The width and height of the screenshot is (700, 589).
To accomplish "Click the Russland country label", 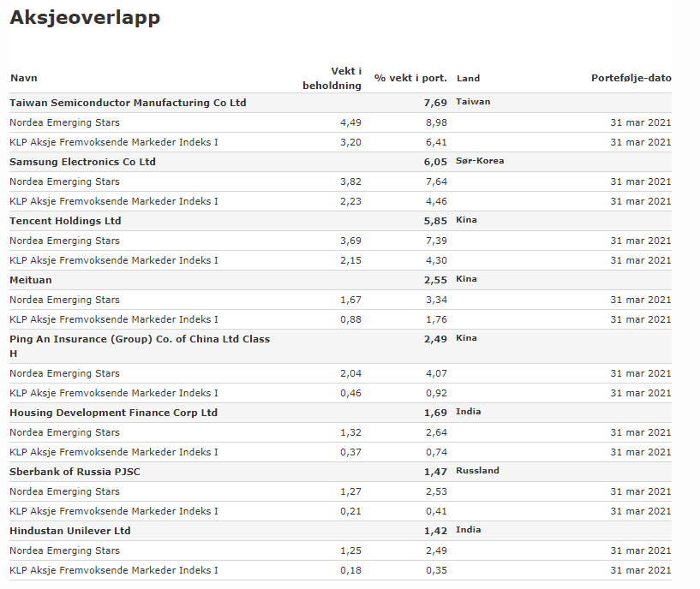I will tap(477, 471).
